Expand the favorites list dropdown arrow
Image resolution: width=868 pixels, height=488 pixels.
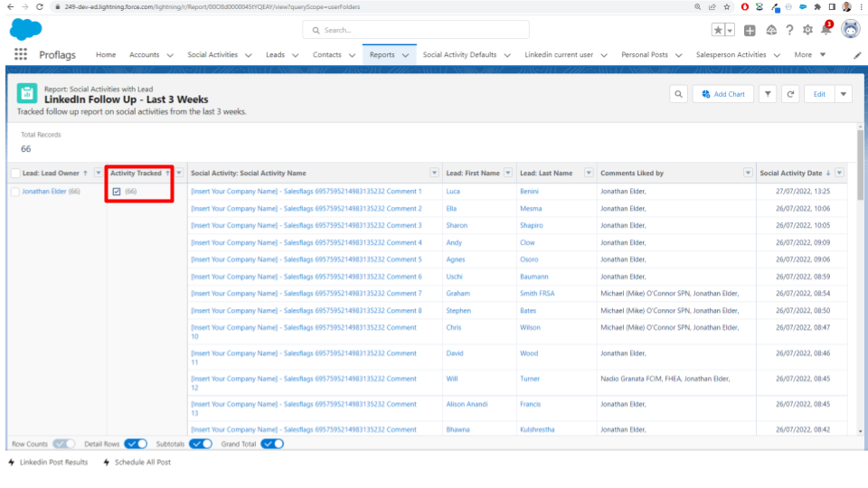coord(730,30)
